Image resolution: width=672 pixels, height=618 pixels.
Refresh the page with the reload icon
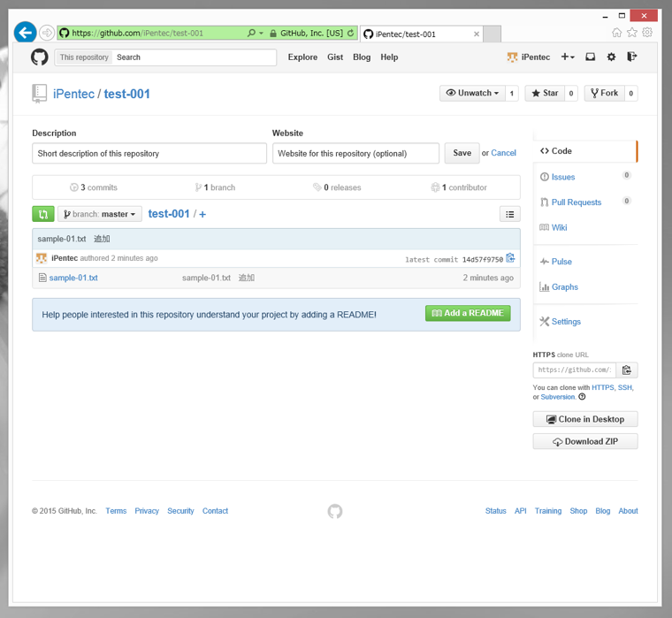[x=350, y=33]
